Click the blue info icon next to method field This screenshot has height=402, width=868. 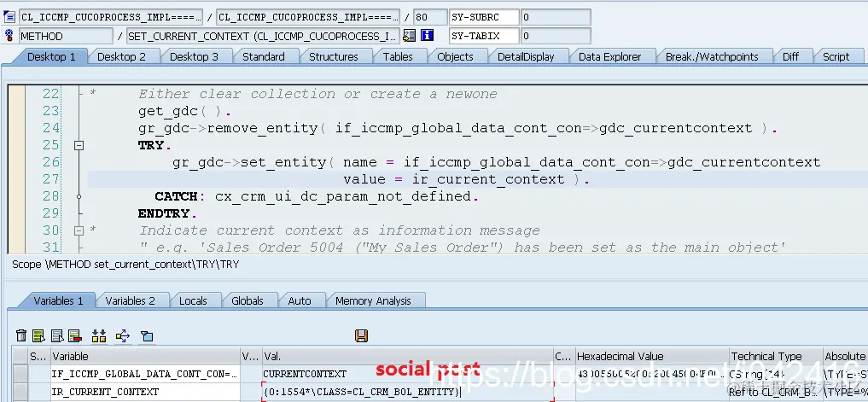[x=427, y=36]
